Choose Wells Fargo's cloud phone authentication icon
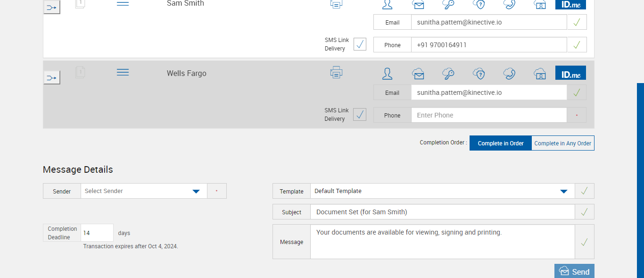This screenshot has width=644, height=278. [509, 74]
